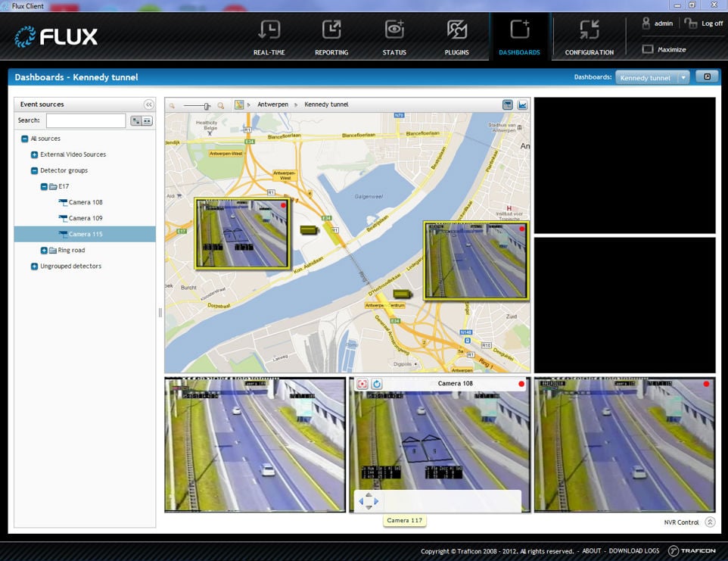Select Camera 109 in the tree
Image resolution: width=728 pixels, height=561 pixels.
[x=86, y=218]
